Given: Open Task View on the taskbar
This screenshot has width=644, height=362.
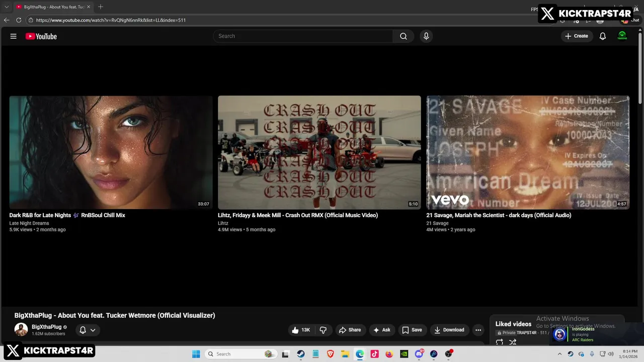Looking at the screenshot, I should coord(285,354).
